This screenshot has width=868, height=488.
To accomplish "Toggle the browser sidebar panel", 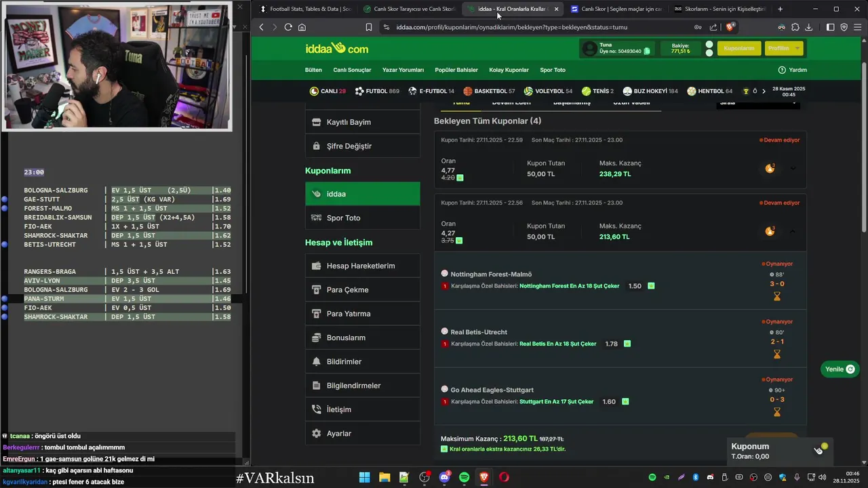I will pyautogui.click(x=831, y=27).
